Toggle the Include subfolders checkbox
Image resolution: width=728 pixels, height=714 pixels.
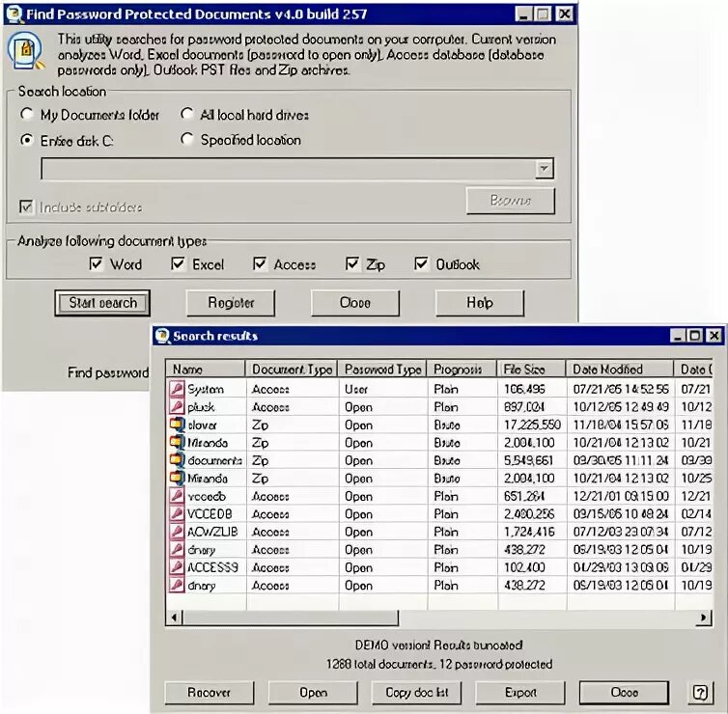(26, 206)
